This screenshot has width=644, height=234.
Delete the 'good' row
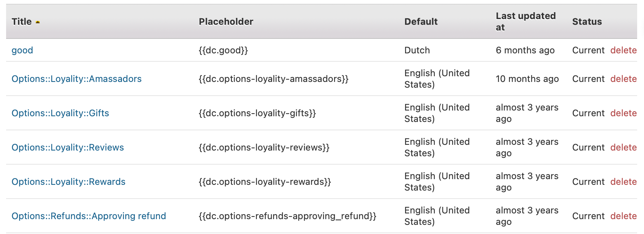point(623,50)
